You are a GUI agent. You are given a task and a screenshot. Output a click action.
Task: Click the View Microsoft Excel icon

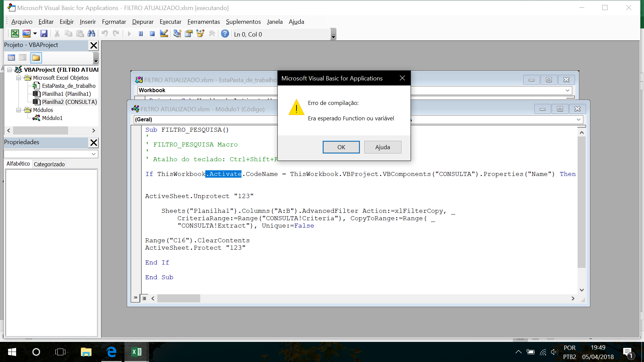tap(15, 34)
